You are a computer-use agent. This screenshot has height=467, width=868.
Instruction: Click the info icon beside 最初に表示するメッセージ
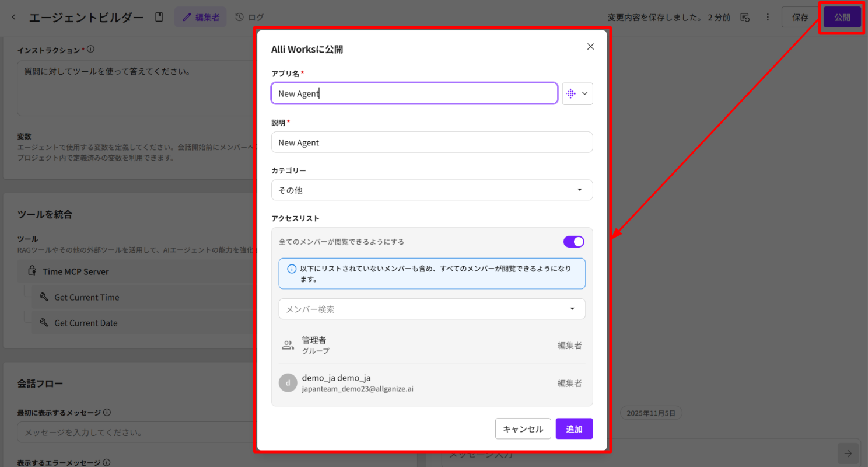pyautogui.click(x=107, y=413)
